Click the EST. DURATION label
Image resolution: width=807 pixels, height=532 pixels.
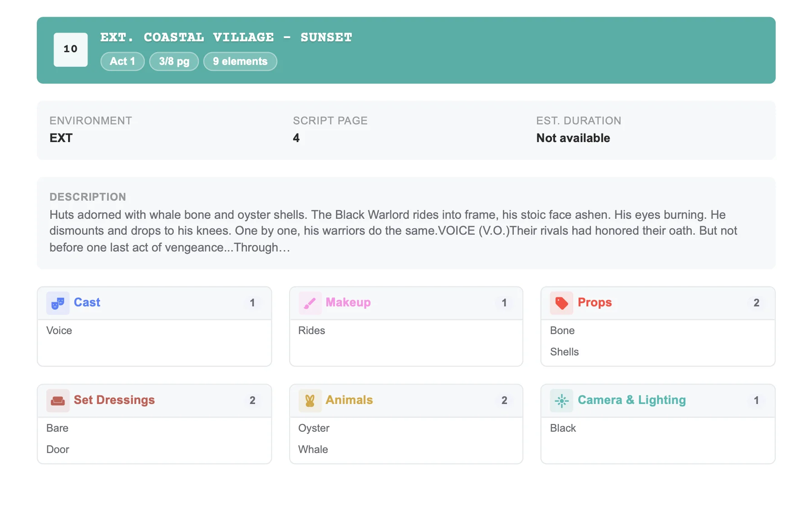tap(579, 121)
